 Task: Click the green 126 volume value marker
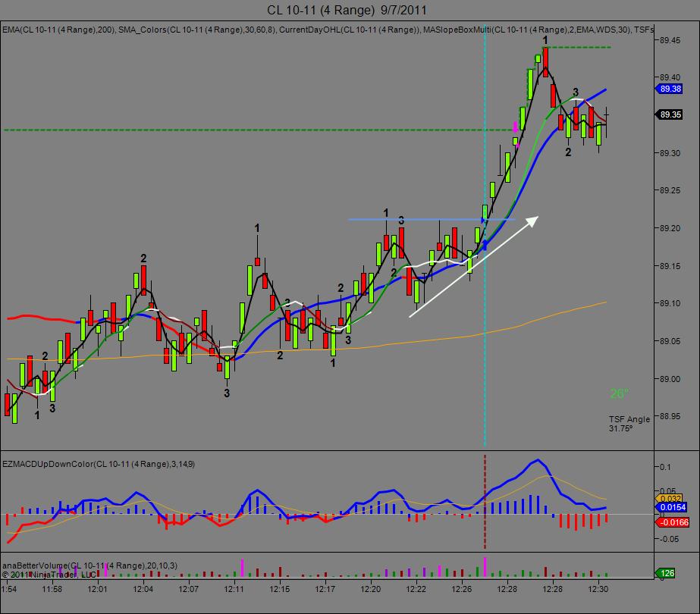tap(665, 573)
